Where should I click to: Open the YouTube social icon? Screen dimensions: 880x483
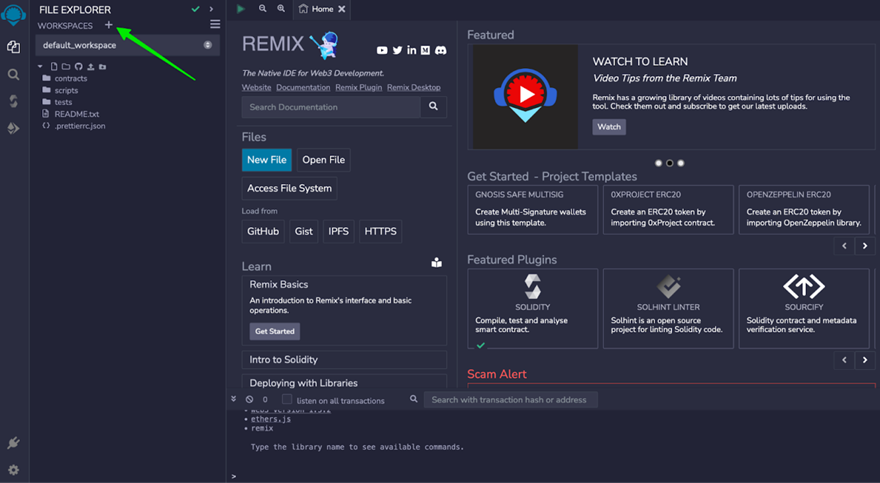tap(382, 50)
